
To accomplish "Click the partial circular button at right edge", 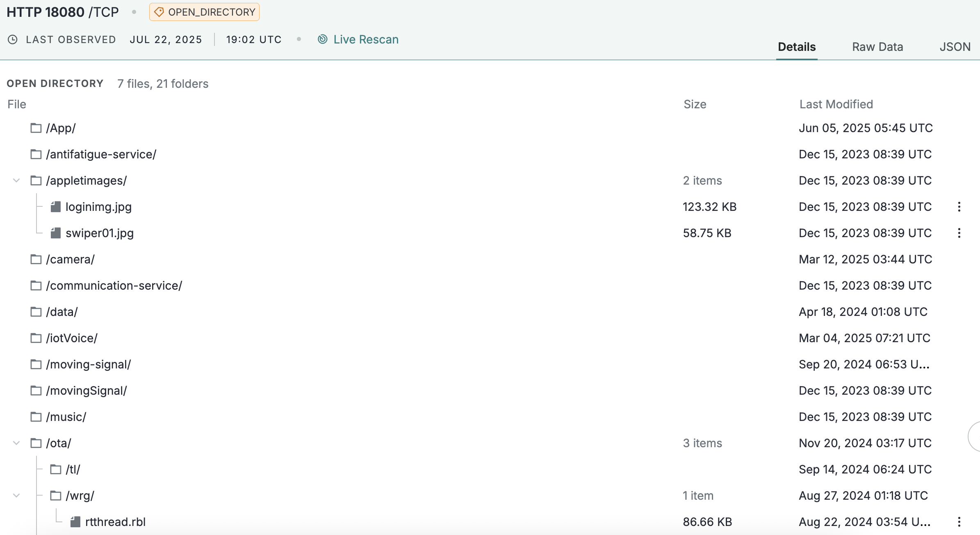I will pos(974,437).
